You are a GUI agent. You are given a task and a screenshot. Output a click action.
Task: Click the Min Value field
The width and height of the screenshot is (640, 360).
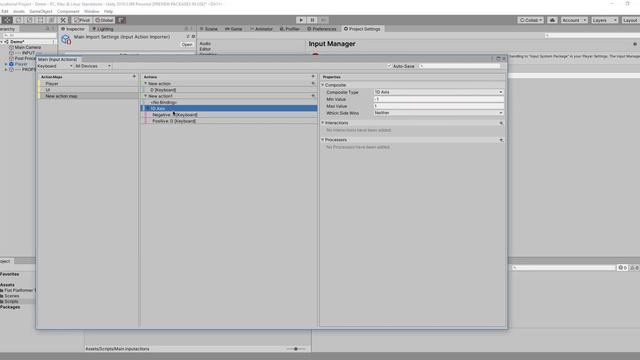[x=438, y=99]
